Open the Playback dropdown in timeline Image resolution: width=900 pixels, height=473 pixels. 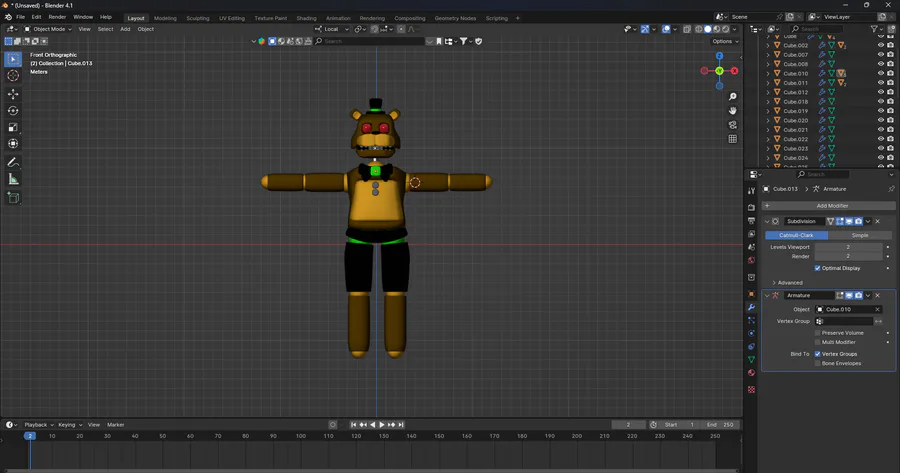(38, 425)
